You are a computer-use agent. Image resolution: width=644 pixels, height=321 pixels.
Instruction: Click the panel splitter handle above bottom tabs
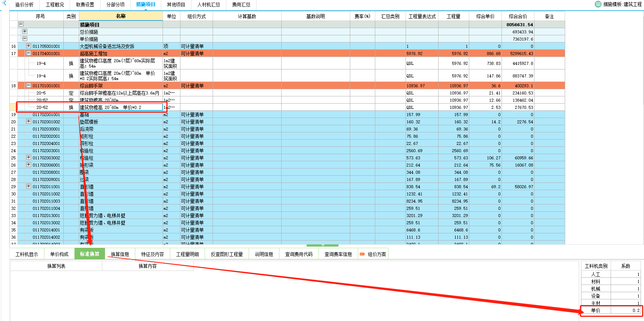pos(323,245)
